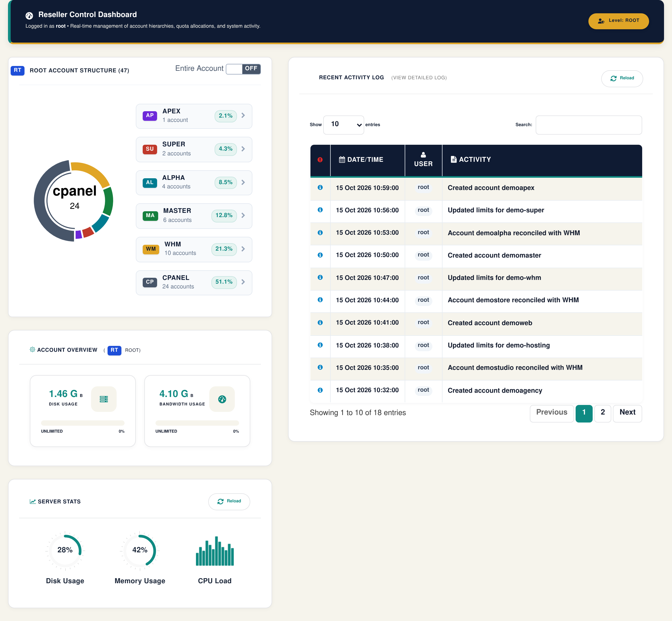Click info icon for demo-super row
Screen dimensions: 672x621
pos(320,210)
